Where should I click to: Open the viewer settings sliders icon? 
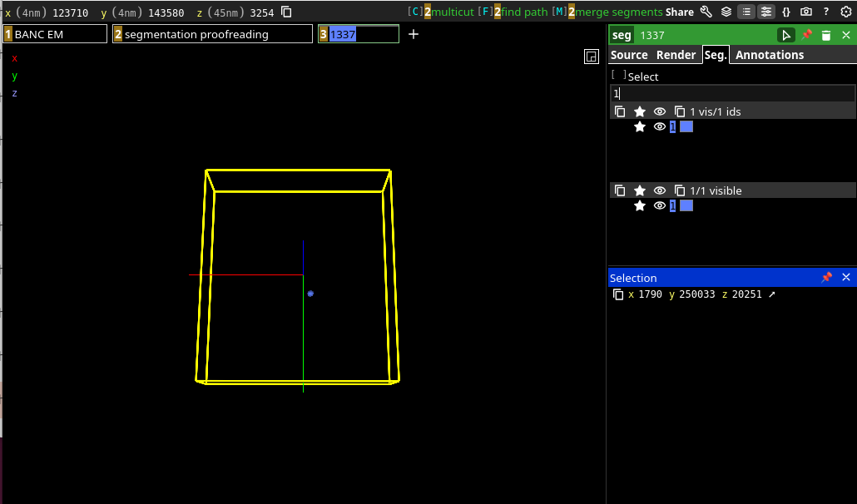click(766, 12)
